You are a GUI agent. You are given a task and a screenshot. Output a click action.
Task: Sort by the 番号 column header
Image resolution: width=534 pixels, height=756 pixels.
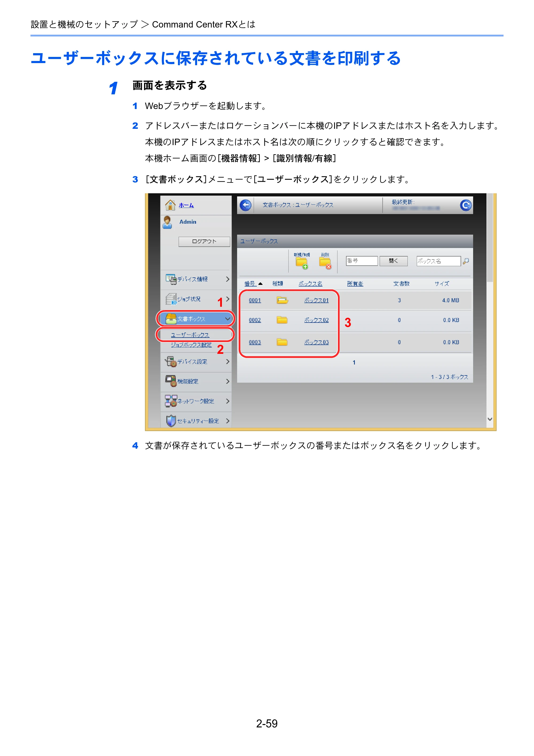point(250,284)
